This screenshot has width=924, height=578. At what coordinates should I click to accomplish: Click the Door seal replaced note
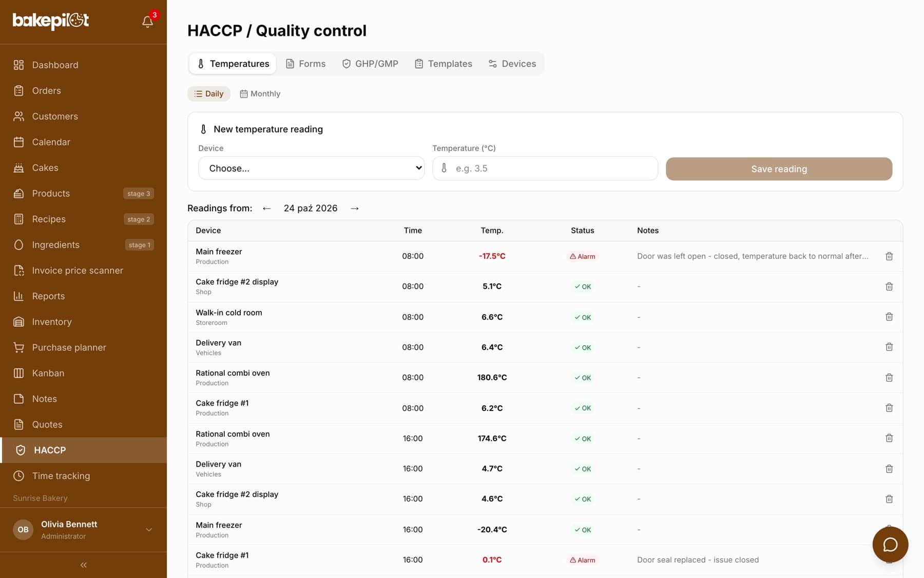(698, 560)
